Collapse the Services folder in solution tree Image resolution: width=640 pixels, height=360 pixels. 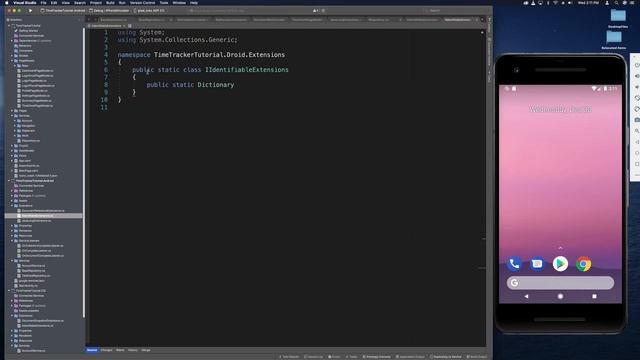click(x=12, y=116)
